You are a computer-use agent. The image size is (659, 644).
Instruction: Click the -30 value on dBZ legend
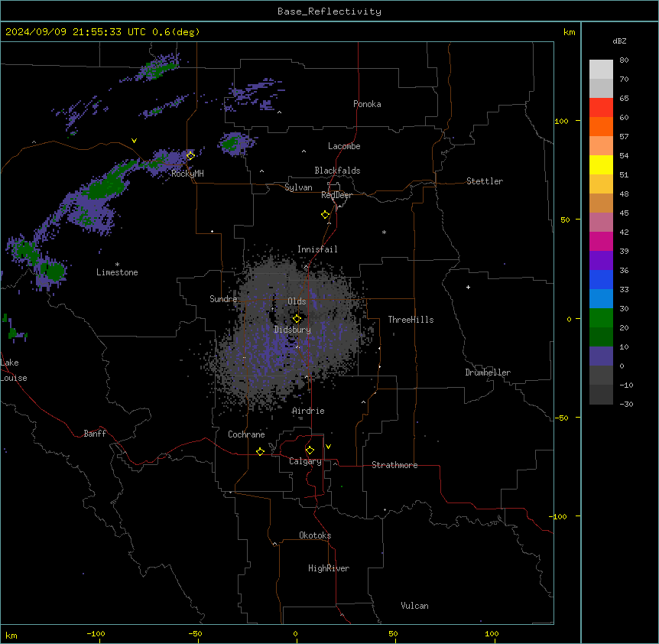626,404
